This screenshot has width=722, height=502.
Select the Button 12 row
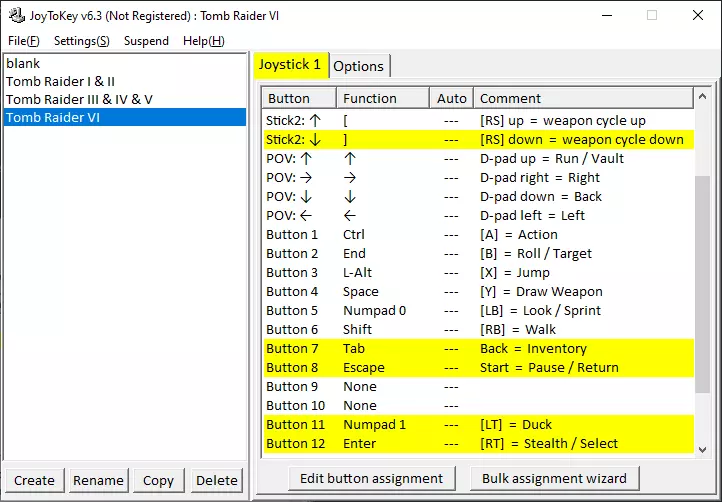click(x=478, y=444)
